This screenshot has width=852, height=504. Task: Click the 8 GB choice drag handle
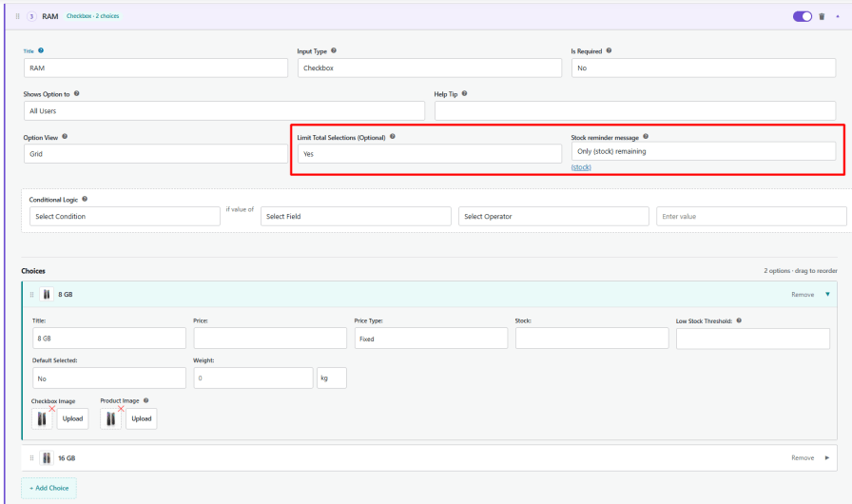(31, 295)
